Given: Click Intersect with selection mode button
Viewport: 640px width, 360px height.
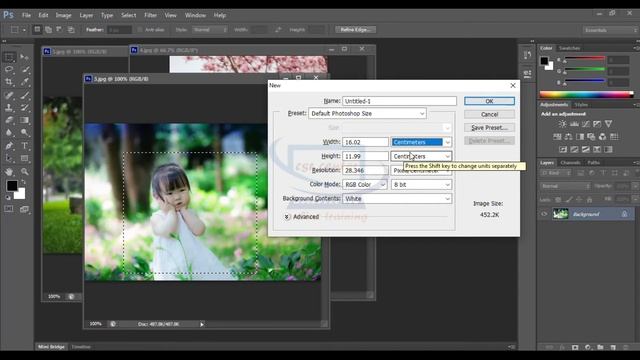Looking at the screenshot, I should (71, 30).
